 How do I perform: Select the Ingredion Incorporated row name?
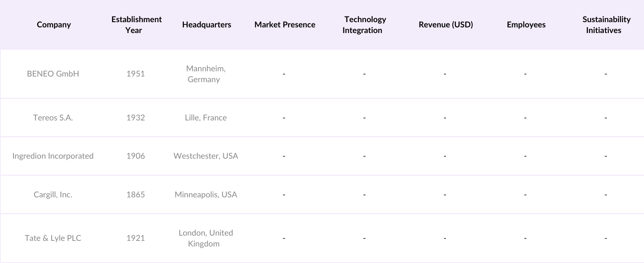[53, 156]
